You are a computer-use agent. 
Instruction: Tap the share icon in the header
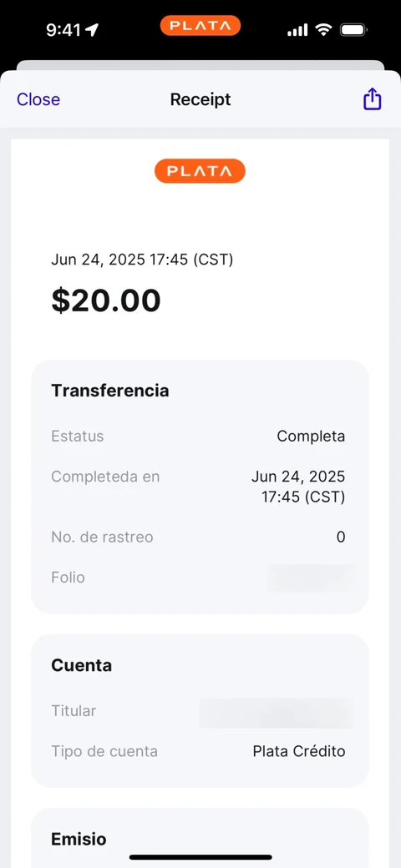pyautogui.click(x=373, y=99)
